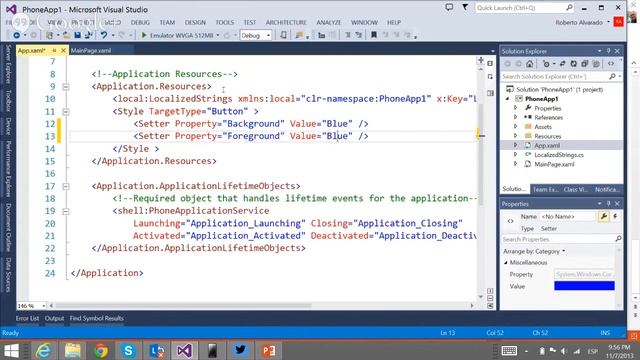Toggle auto-hide pin on Solution Explorer

tap(608, 51)
